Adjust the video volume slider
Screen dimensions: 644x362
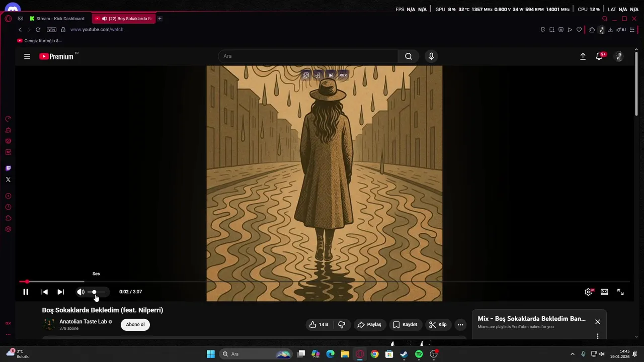click(x=96, y=292)
